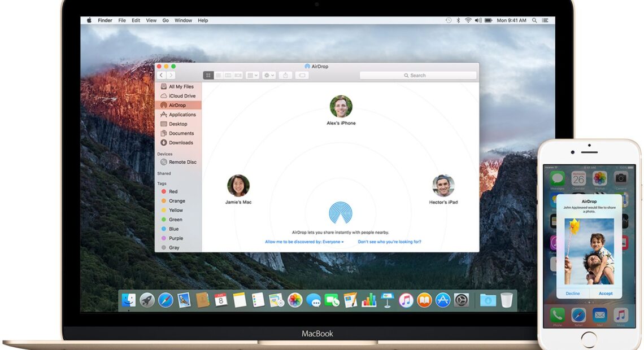
Task: Open Spotlight search magnifier in menu bar
Action: (x=534, y=20)
